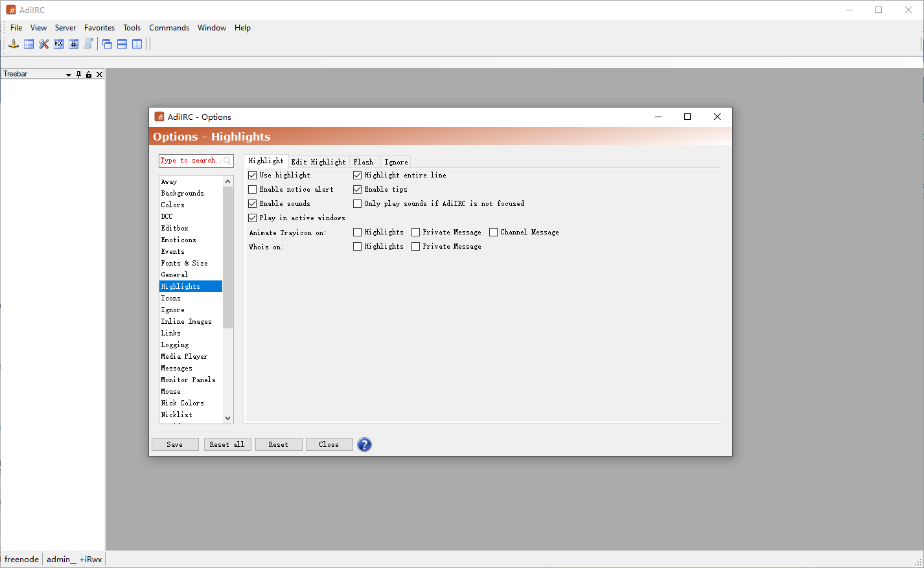Viewport: 924px width, 568px height.
Task: Tile windows vertically via toolbar icon
Action: [x=137, y=44]
